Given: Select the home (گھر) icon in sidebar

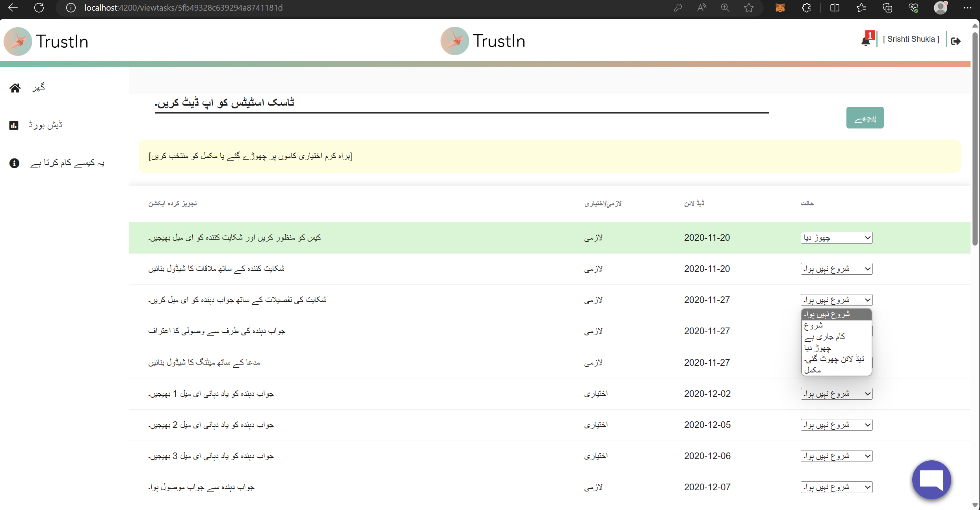Looking at the screenshot, I should coord(15,87).
